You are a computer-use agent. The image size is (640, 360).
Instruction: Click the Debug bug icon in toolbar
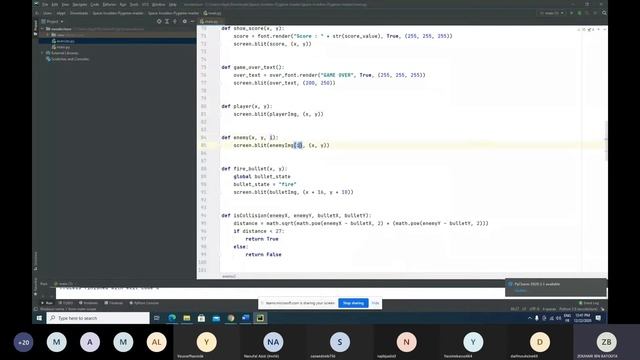click(579, 13)
